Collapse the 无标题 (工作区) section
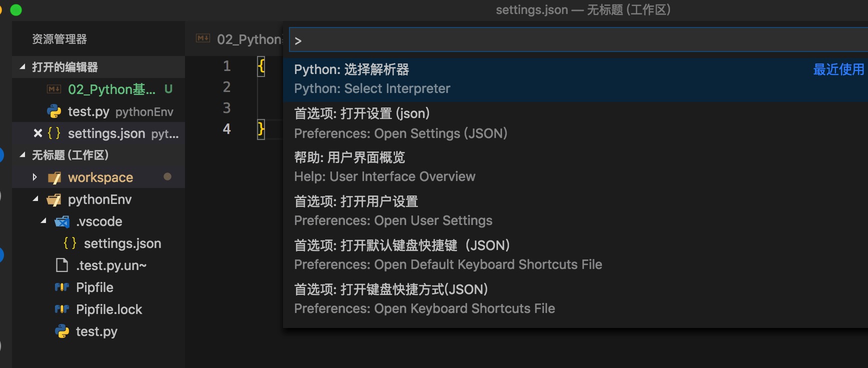This screenshot has width=868, height=368. point(22,155)
